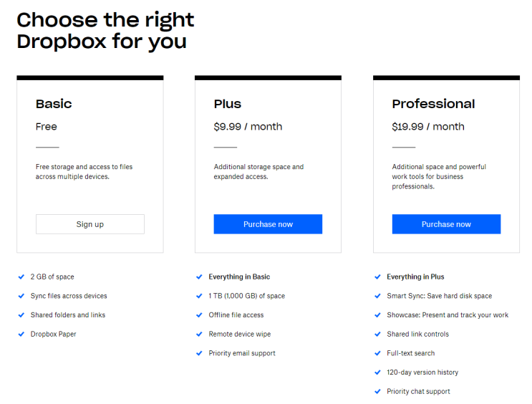Click the Shared folders and links feature text
This screenshot has height=404, width=532.
(x=68, y=315)
